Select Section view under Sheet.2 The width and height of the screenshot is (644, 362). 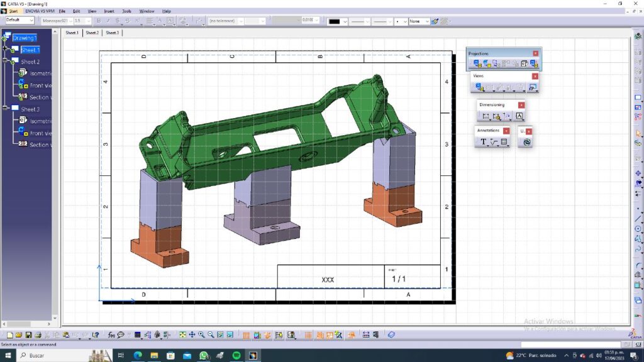[40, 97]
